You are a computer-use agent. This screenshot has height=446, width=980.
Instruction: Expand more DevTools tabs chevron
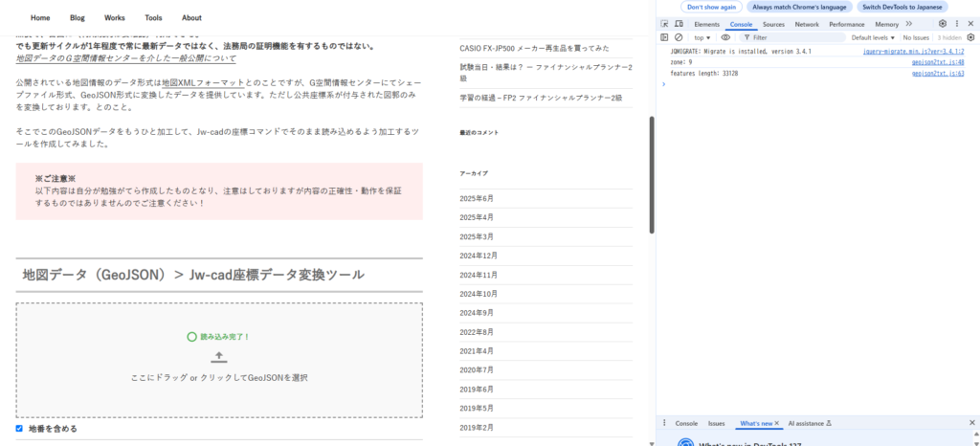909,24
